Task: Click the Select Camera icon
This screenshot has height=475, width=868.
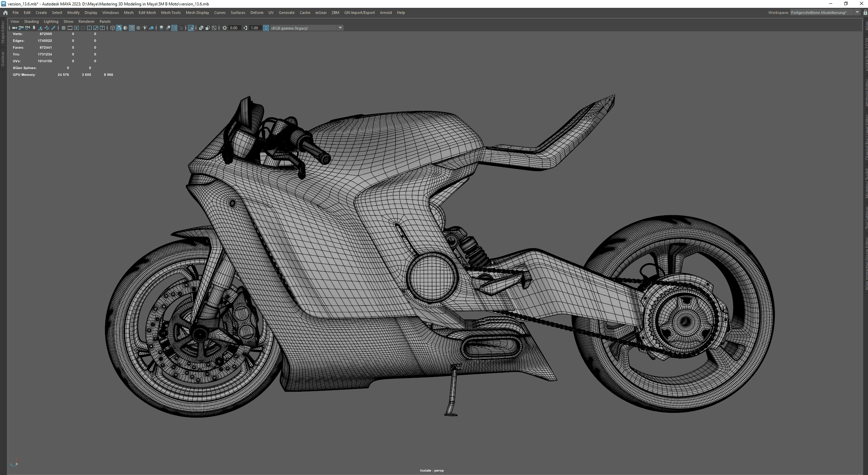Action: coord(14,28)
